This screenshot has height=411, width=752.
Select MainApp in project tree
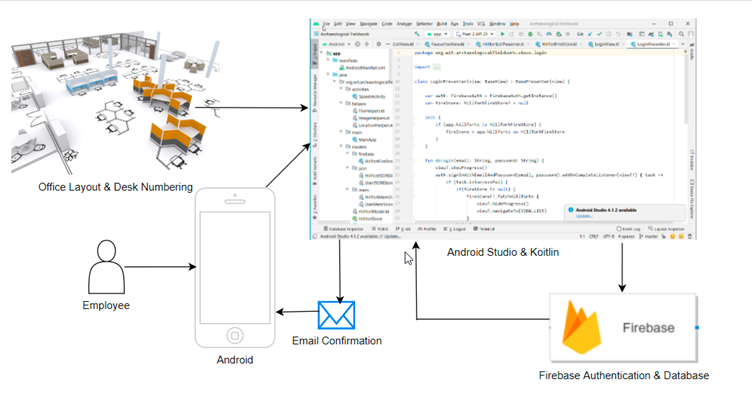click(x=364, y=140)
